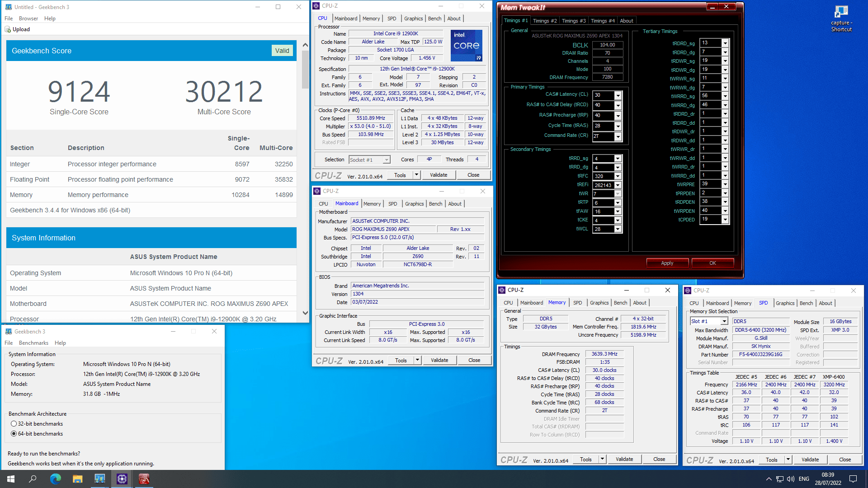Click Validate in CPU-Z SPD window
The image size is (868, 488).
pyautogui.click(x=810, y=460)
